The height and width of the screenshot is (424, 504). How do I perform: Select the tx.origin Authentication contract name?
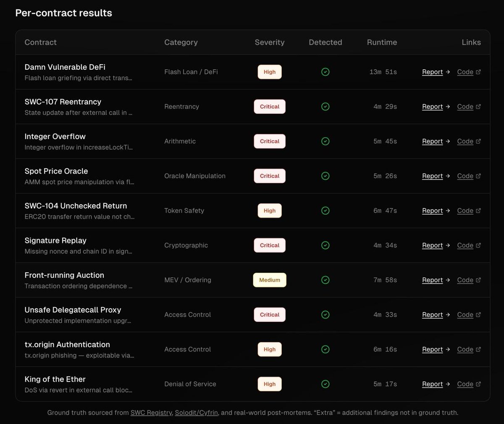(67, 345)
